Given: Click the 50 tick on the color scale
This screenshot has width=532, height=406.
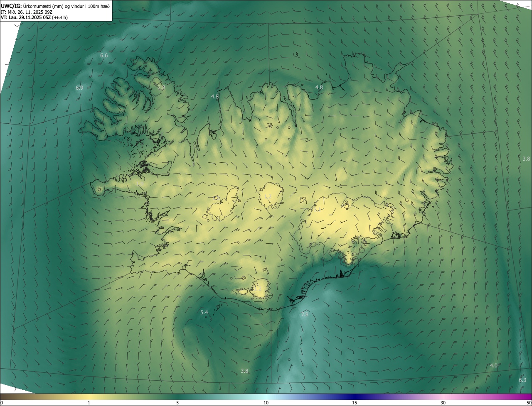Looking at the screenshot, I should click(529, 403).
